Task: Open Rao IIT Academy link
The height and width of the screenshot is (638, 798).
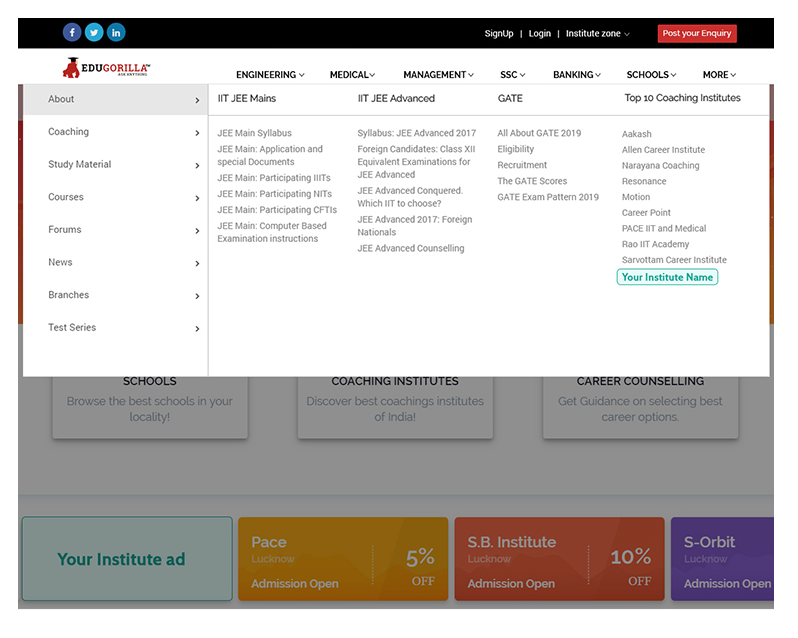Action: click(x=656, y=244)
